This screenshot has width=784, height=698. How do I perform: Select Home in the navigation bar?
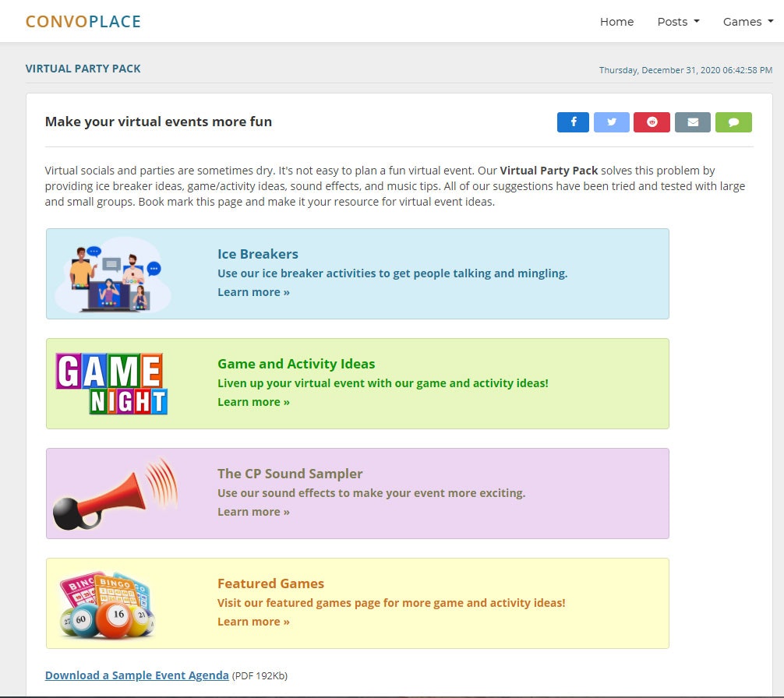tap(616, 22)
